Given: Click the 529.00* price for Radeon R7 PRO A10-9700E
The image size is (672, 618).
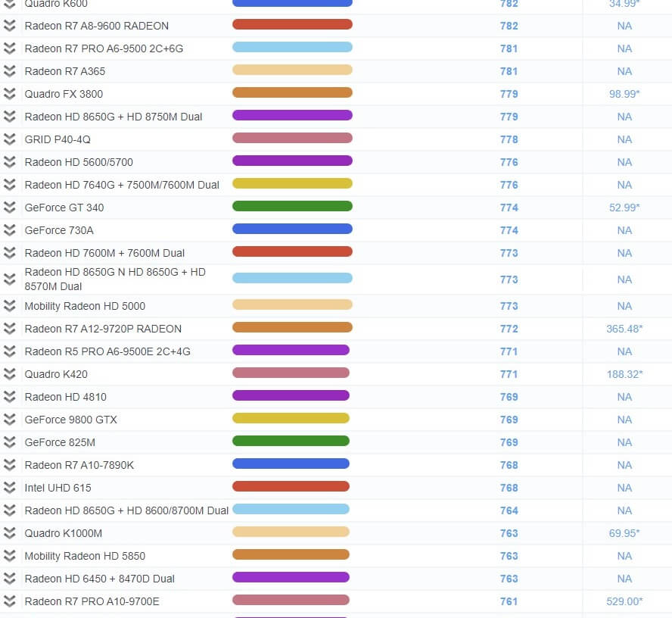Looking at the screenshot, I should pyautogui.click(x=624, y=601).
